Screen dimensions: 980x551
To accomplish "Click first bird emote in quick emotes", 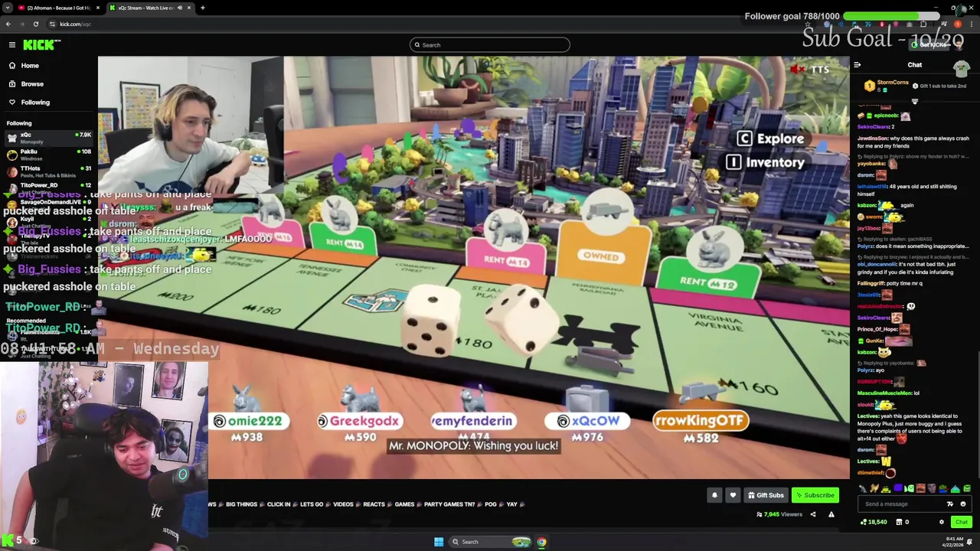I will click(864, 488).
